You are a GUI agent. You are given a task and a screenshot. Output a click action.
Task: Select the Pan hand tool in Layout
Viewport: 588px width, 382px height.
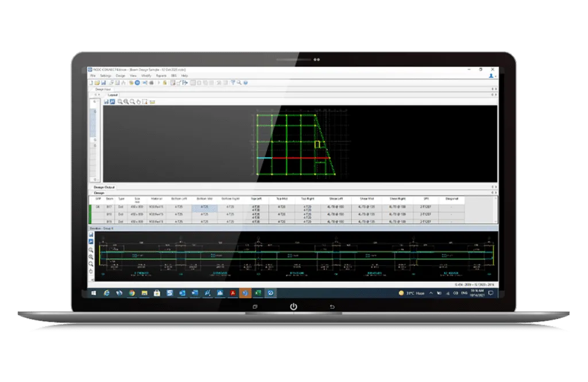pyautogui.click(x=138, y=102)
